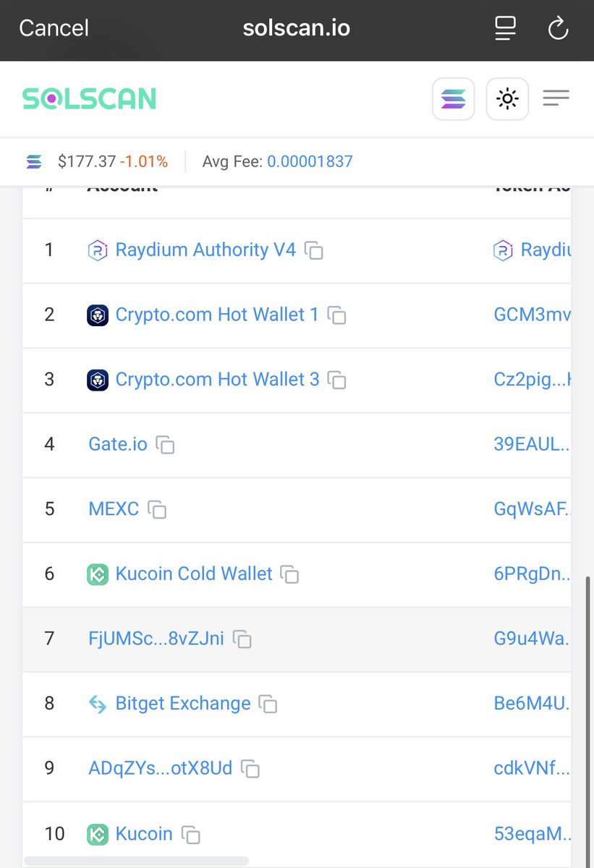Click rank number 7 cell

pos(49,639)
